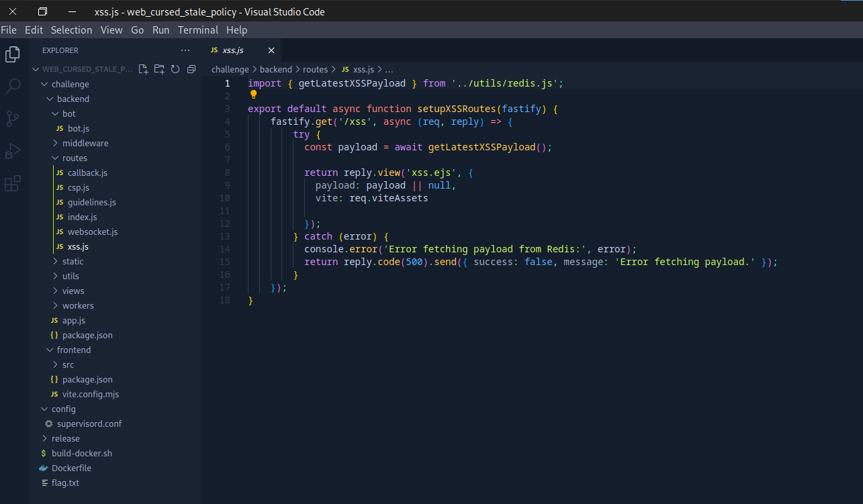Expand the release folder
Viewport: 863px width, 504px height.
(x=65, y=438)
